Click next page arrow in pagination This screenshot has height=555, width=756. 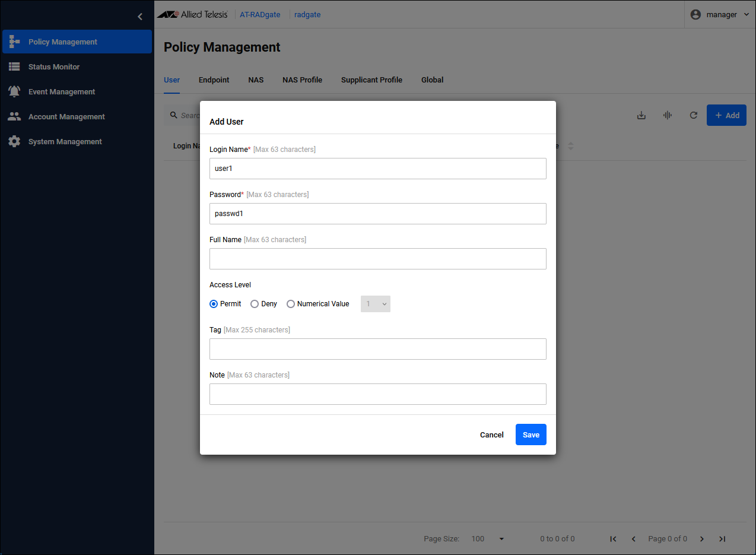[x=702, y=539]
